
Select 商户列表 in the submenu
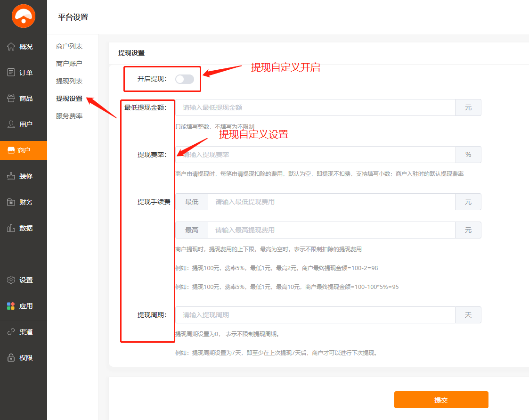pos(69,46)
